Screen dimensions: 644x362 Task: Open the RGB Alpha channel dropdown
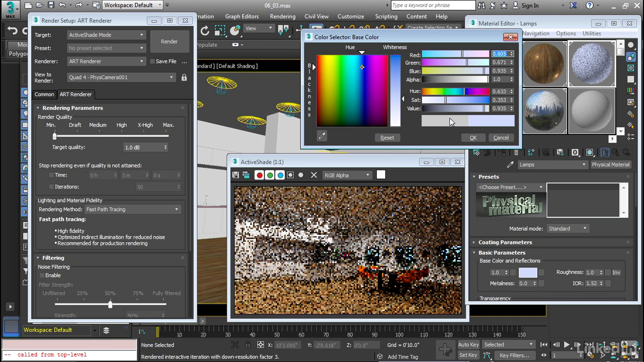[x=347, y=175]
